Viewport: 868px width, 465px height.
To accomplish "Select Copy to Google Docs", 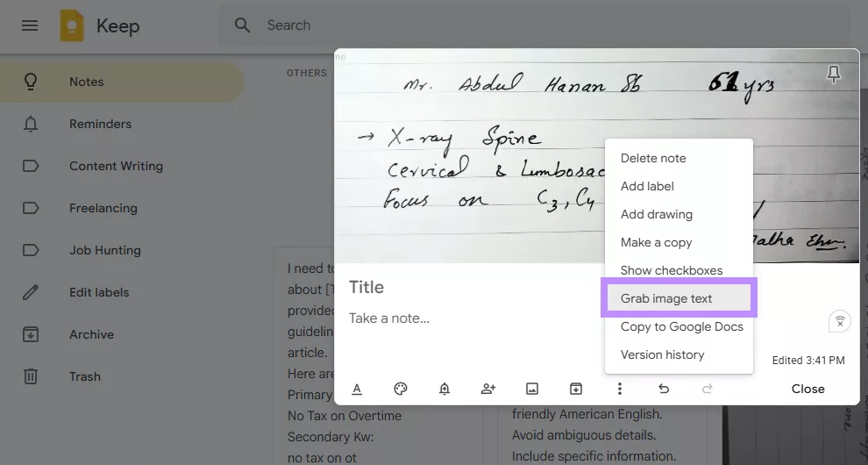I will 679,327.
